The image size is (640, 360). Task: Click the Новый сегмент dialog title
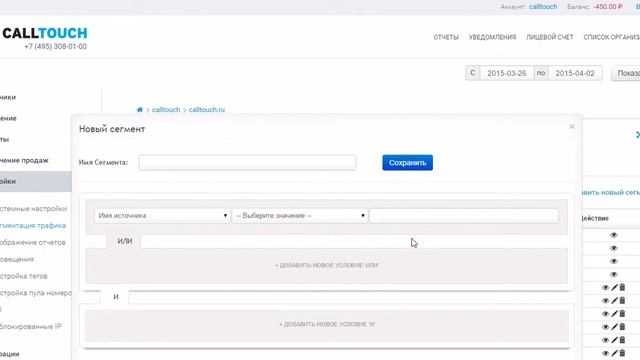[112, 129]
